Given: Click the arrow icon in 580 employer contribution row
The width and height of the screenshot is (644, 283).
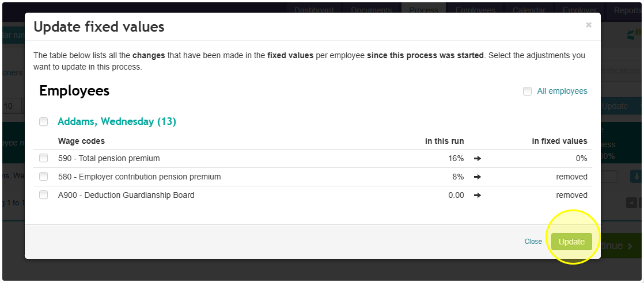Looking at the screenshot, I should (478, 177).
